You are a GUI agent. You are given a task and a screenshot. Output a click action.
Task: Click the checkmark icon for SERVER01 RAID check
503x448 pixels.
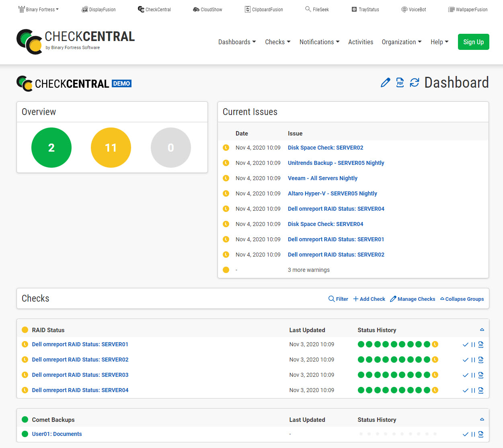[x=465, y=345]
